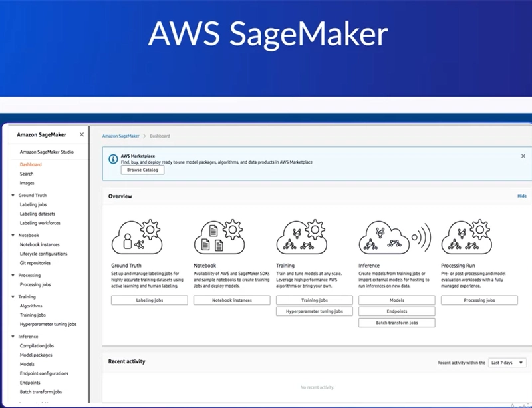532x408 pixels.
Task: Open Hyperparameter tuning jobs in sidebar
Action: tap(48, 324)
